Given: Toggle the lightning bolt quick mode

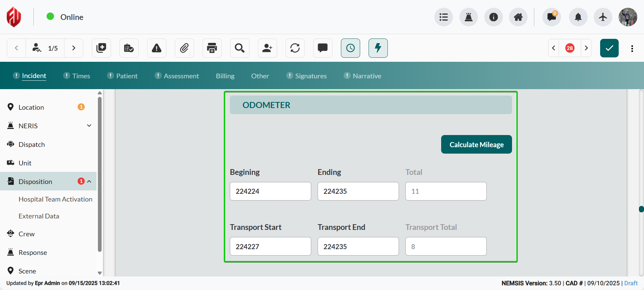Looking at the screenshot, I should tap(378, 48).
